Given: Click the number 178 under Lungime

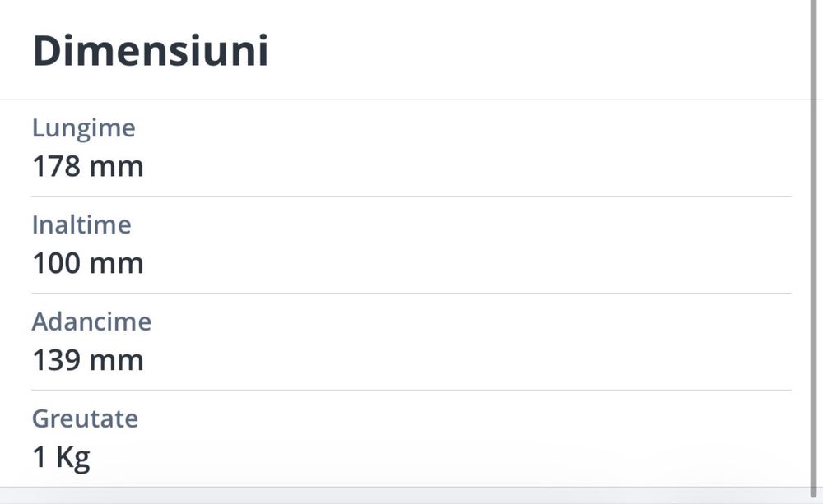Looking at the screenshot, I should click(x=56, y=167).
